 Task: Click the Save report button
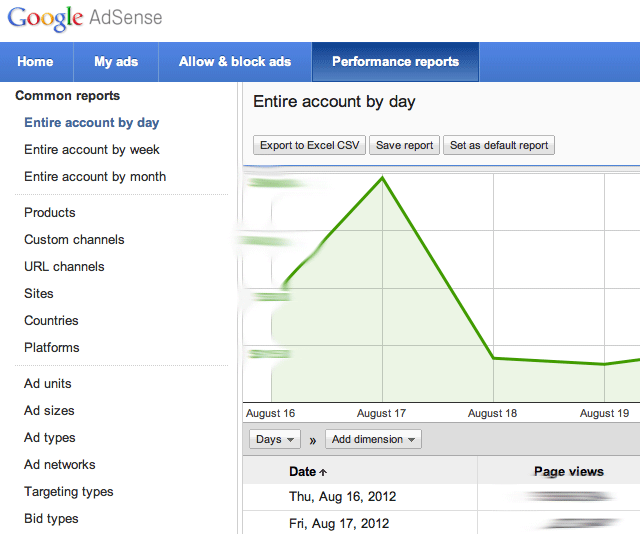pyautogui.click(x=404, y=145)
